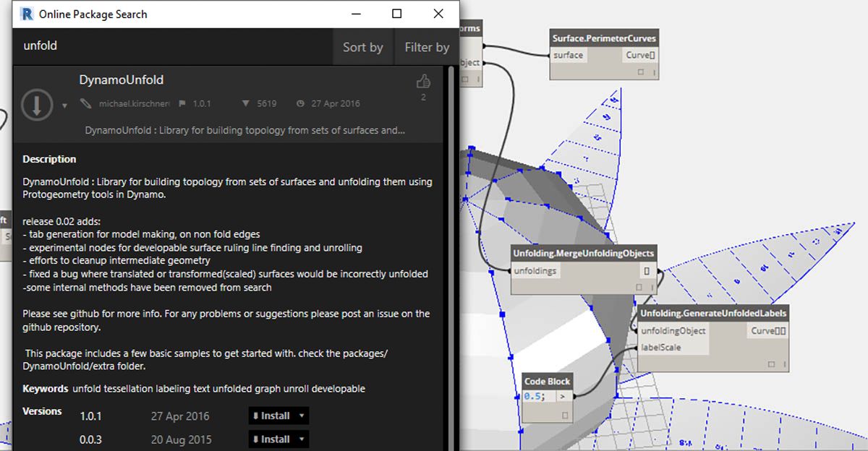Open Install dropdown for version 0.0.3
868x451 pixels.
click(302, 439)
